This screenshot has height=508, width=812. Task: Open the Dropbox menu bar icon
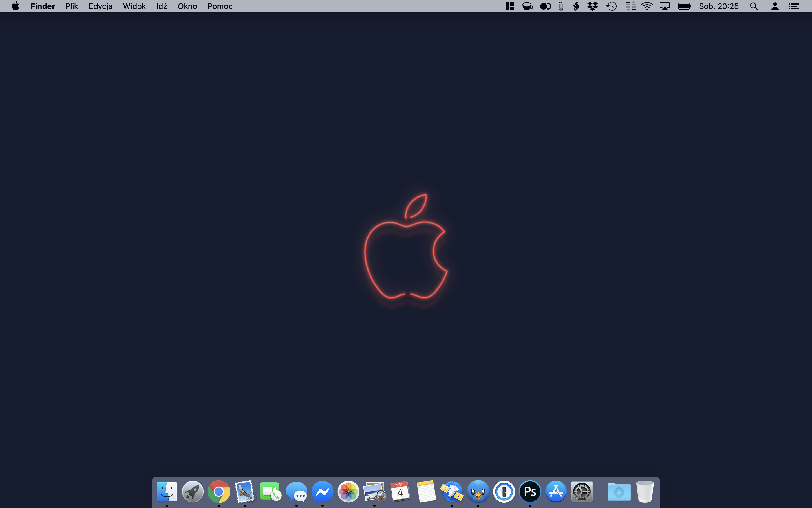[x=593, y=6]
